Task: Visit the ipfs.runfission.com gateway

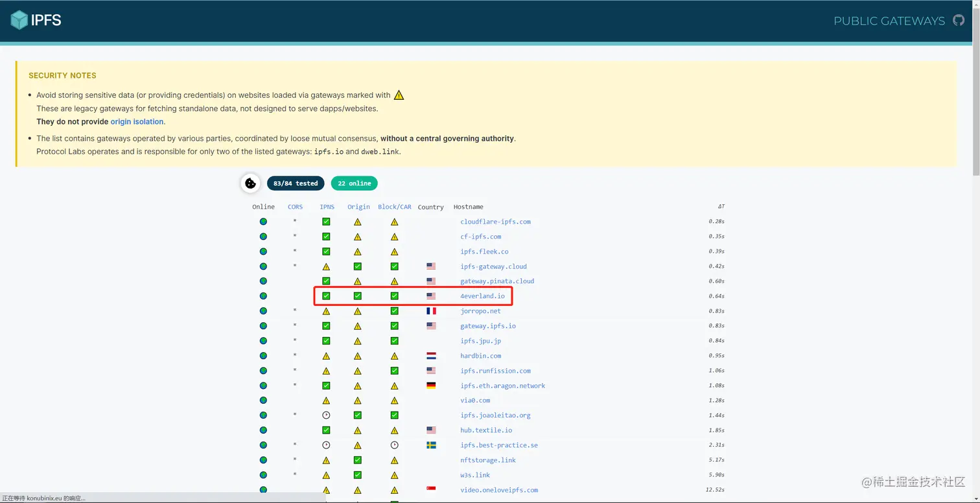Action: 495,371
